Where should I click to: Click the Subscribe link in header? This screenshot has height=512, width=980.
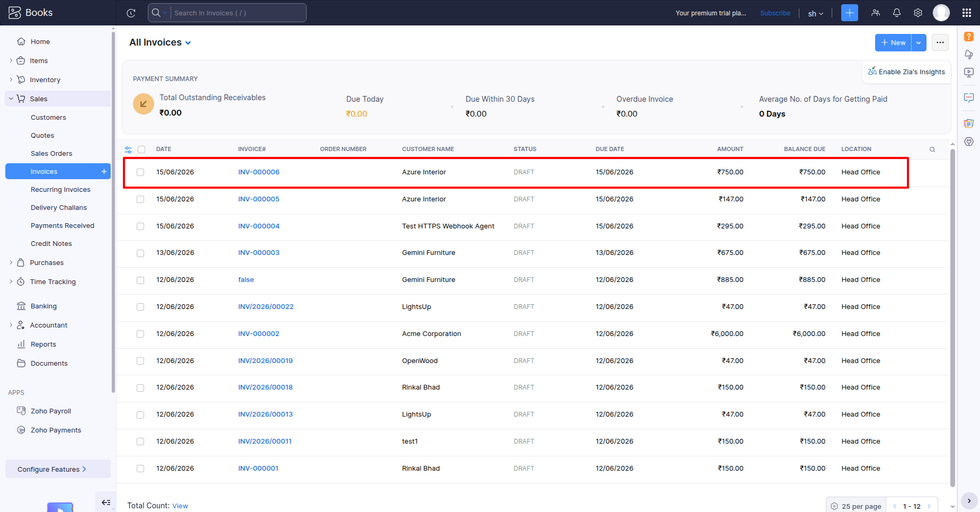pos(775,13)
